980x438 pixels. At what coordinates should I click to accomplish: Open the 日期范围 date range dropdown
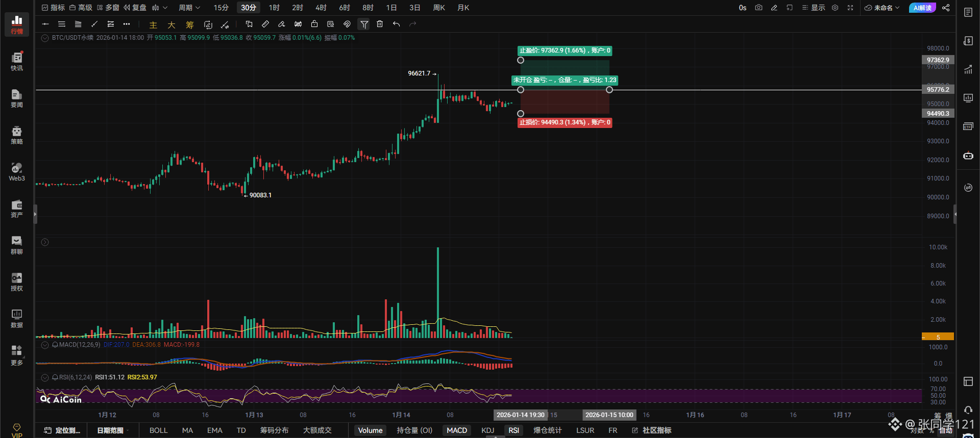coord(113,430)
